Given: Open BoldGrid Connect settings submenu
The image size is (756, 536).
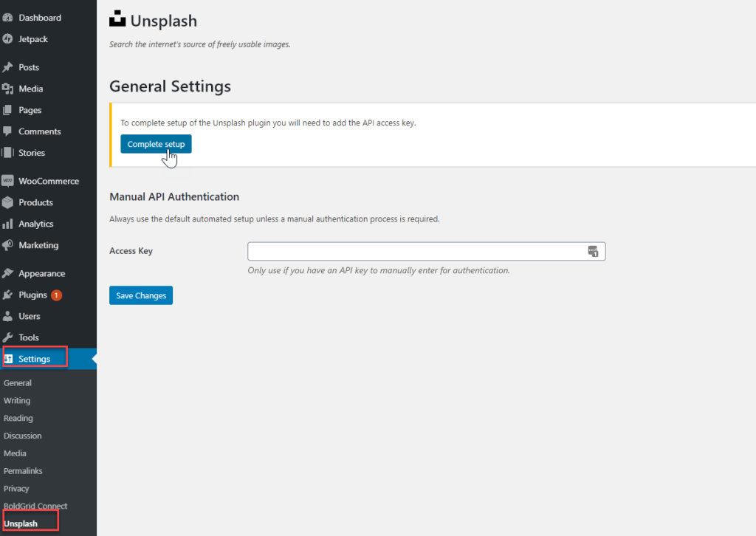Looking at the screenshot, I should (35, 506).
